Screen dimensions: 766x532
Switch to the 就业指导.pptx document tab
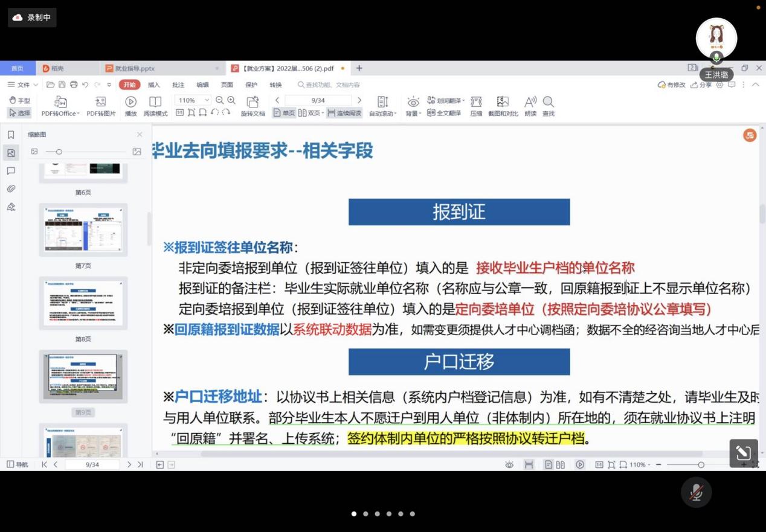162,68
